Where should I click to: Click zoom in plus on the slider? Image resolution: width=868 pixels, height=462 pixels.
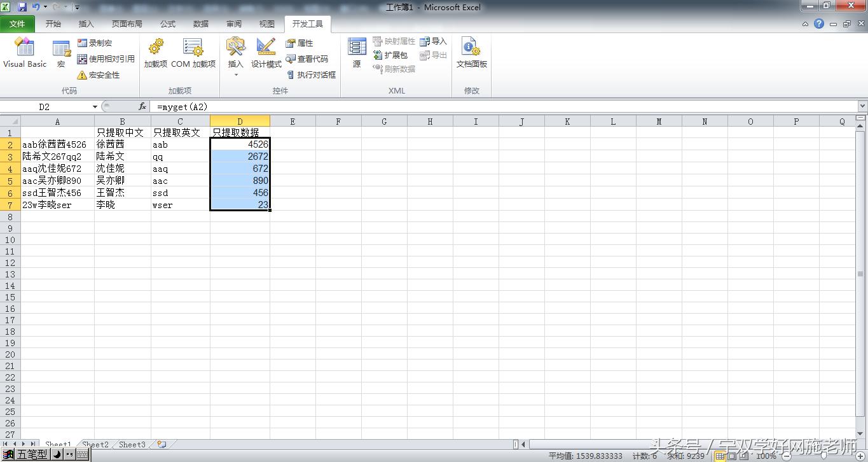point(860,456)
